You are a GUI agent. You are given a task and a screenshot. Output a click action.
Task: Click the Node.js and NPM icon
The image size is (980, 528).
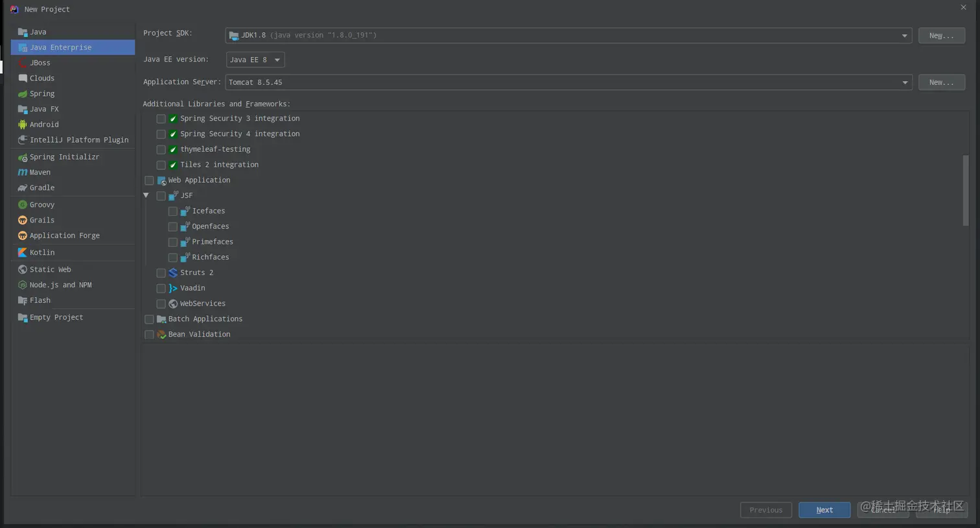(23, 285)
